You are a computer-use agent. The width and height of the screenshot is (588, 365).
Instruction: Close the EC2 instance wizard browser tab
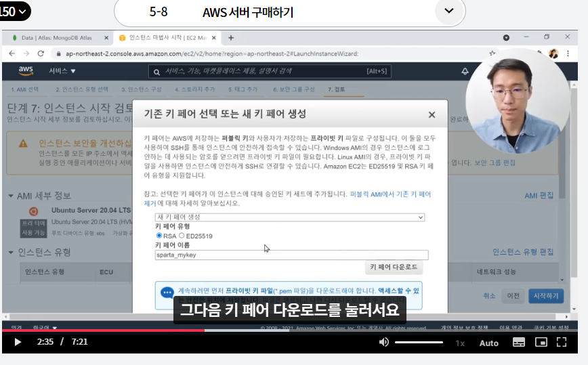tap(214, 38)
